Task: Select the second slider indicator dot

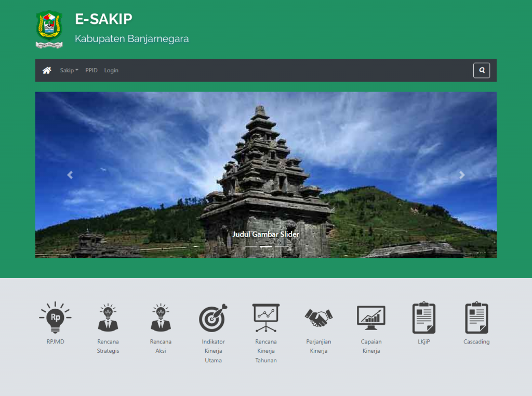Action: point(266,247)
